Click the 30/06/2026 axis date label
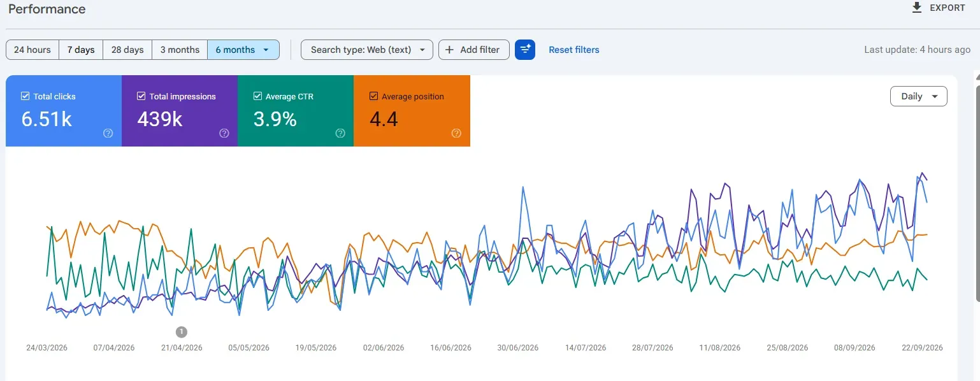 coord(518,348)
